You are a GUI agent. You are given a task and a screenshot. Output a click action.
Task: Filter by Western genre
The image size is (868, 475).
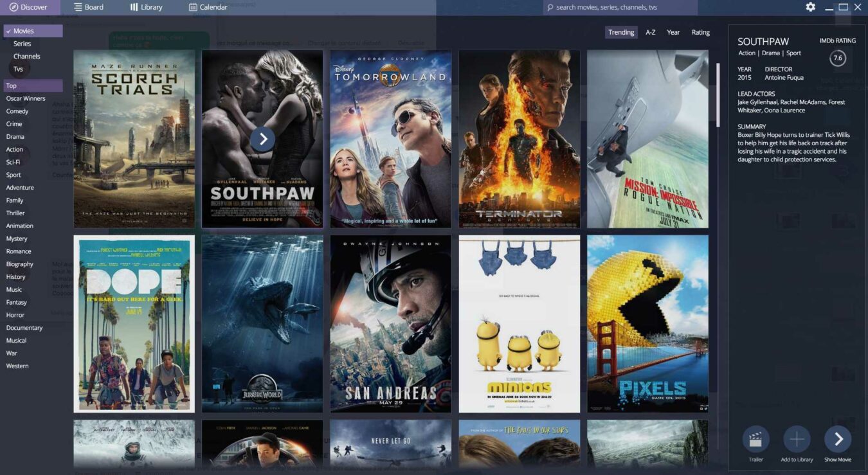[17, 366]
